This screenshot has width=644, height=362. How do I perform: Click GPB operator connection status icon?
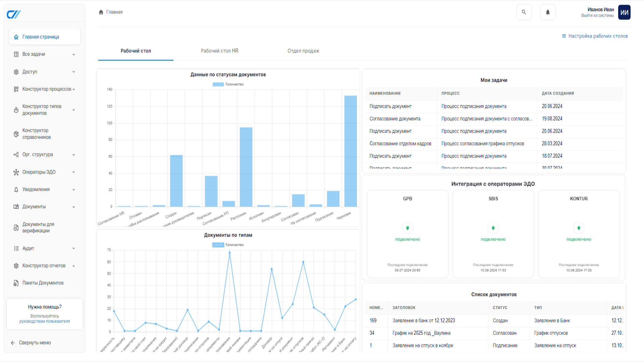click(408, 228)
